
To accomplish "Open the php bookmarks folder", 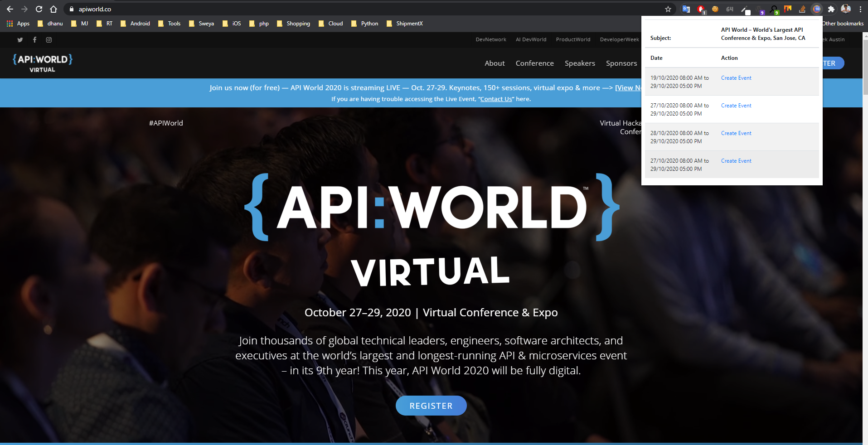I will [x=259, y=24].
